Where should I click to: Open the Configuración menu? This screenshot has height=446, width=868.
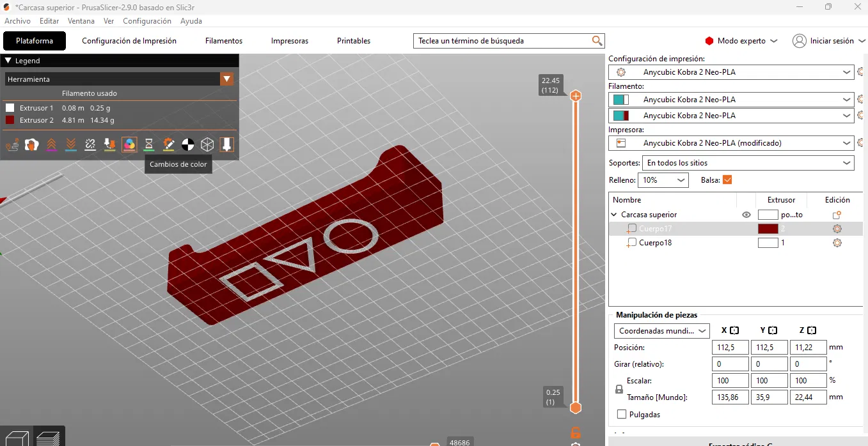tap(147, 21)
